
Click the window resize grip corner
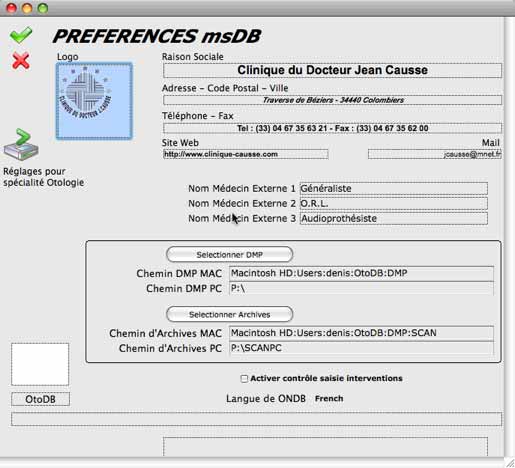[x=510, y=463]
